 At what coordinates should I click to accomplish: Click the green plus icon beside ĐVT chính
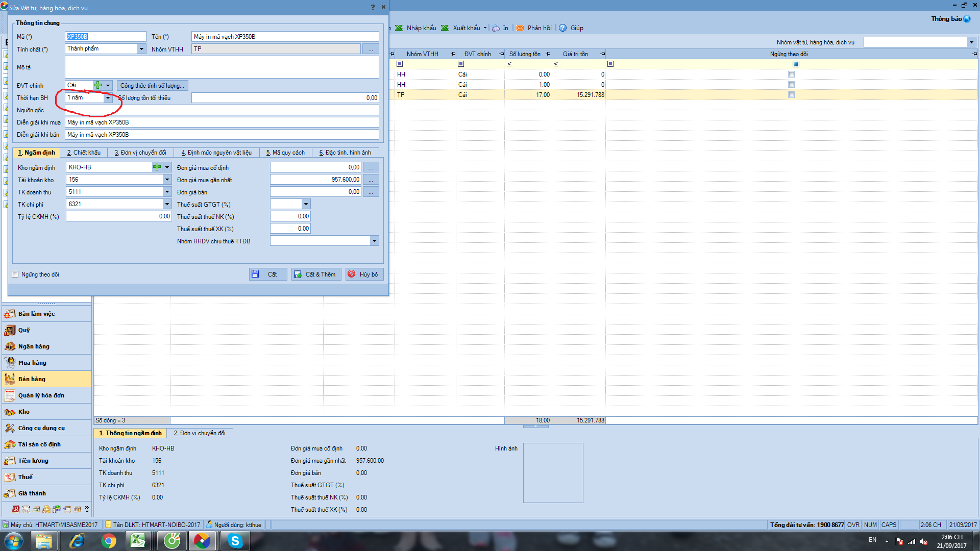click(x=97, y=85)
